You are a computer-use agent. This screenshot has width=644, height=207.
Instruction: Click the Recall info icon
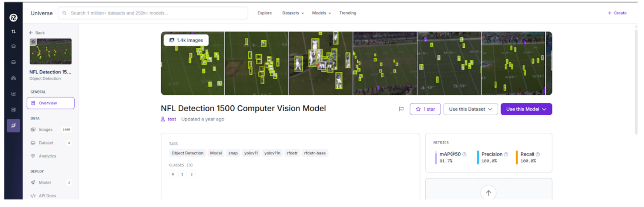[x=538, y=154]
